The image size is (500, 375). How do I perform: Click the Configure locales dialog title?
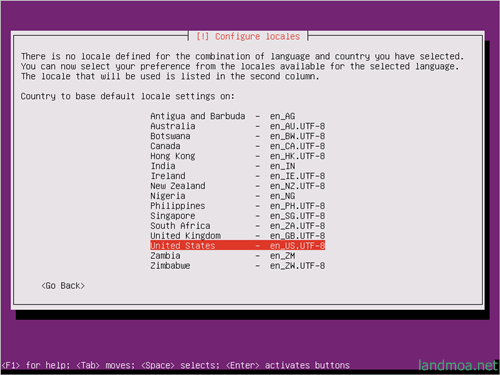[x=248, y=36]
